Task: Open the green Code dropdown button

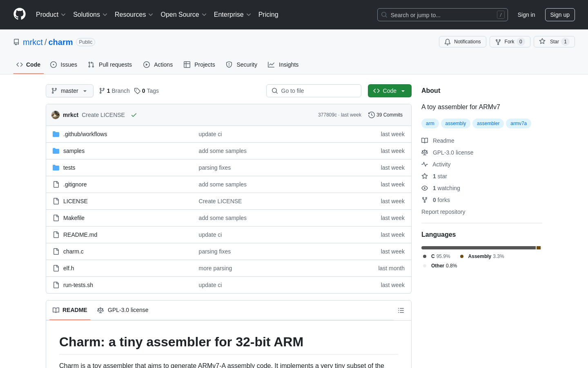Action: pos(390,91)
